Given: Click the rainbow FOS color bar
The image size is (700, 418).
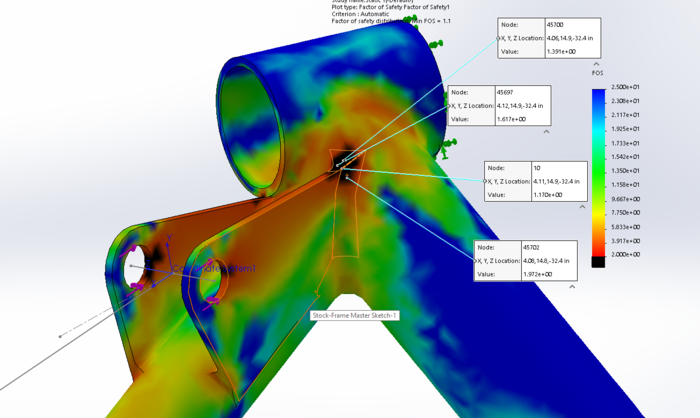Looking at the screenshot, I should pos(598,173).
